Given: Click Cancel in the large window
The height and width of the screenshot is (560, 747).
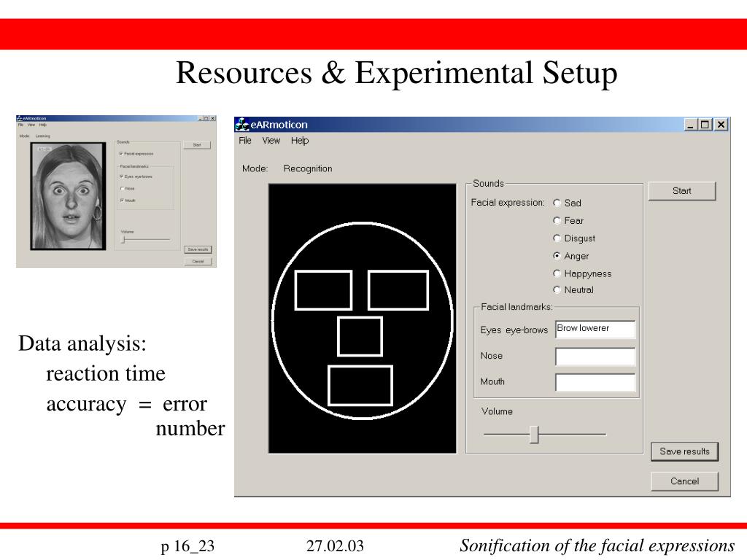Looking at the screenshot, I should (684, 481).
